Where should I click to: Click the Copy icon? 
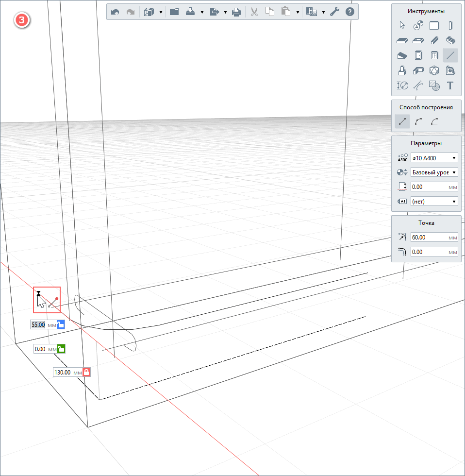270,12
